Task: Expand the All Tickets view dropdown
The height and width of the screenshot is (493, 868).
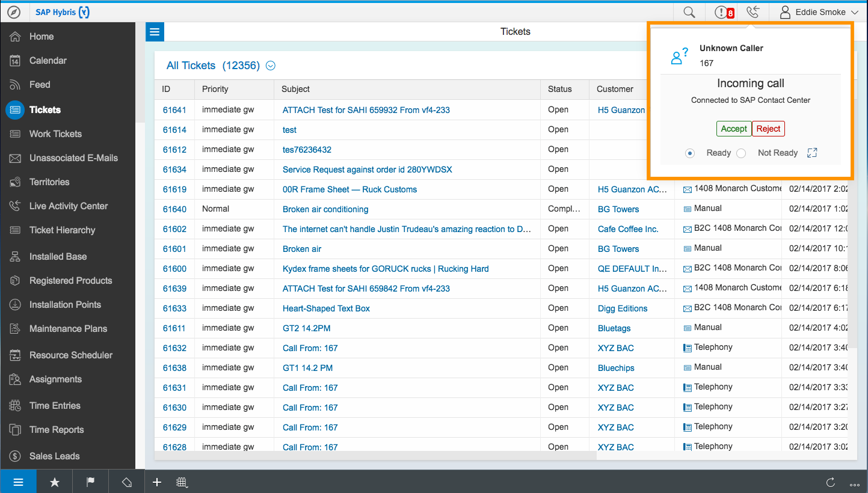Action: tap(271, 66)
